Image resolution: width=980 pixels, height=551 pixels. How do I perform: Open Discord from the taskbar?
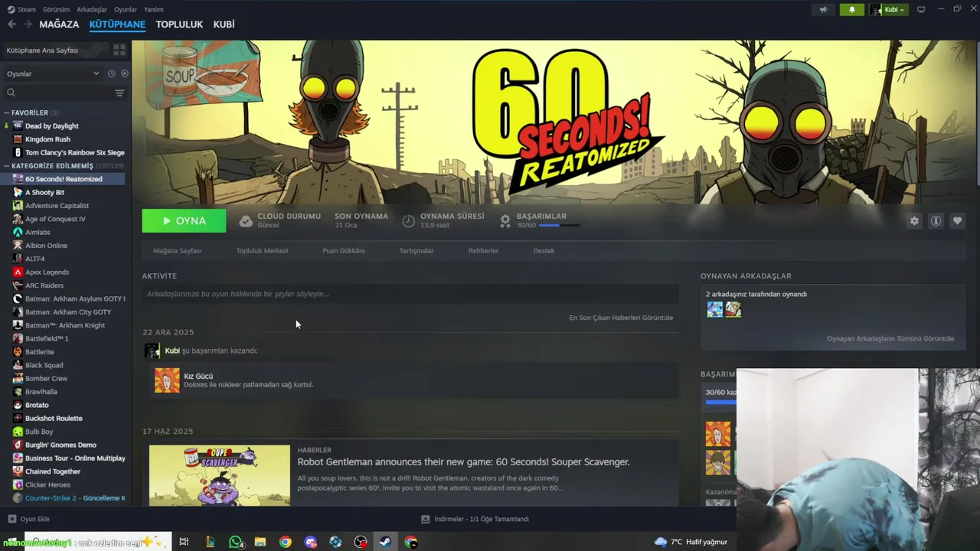tap(310, 542)
